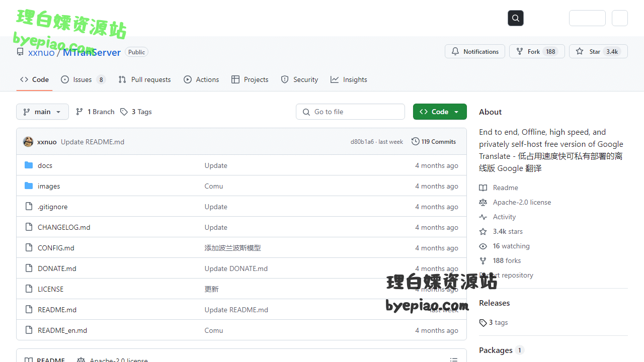Click the Fork button label
The width and height of the screenshot is (644, 362).
[534, 51]
